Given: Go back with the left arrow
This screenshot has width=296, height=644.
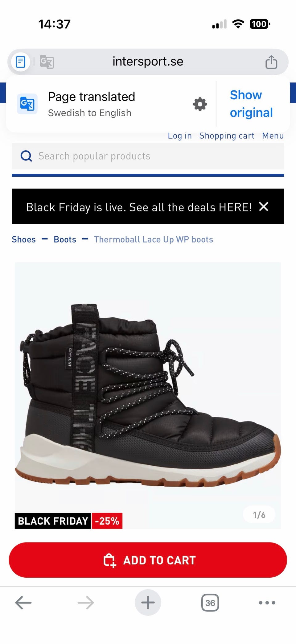Looking at the screenshot, I should pos(23,602).
